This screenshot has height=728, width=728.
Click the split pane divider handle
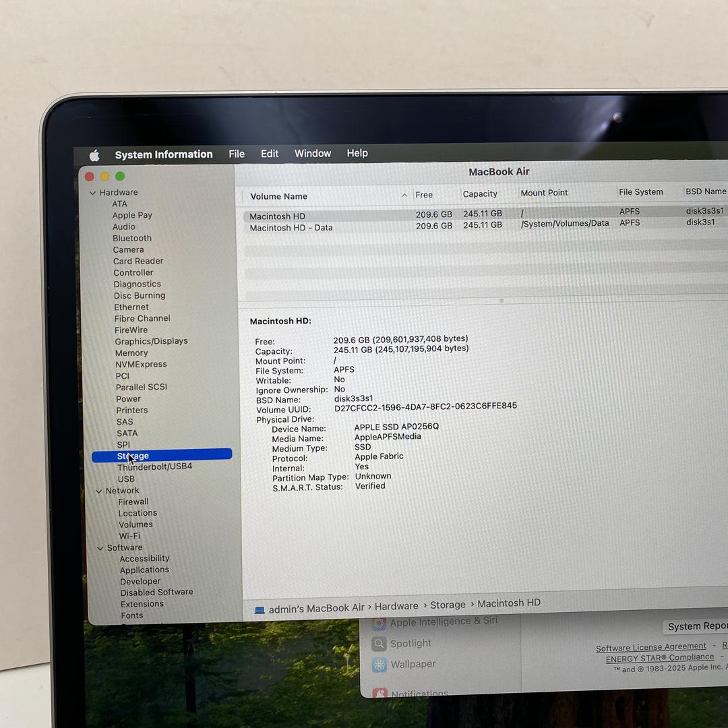coord(501,301)
